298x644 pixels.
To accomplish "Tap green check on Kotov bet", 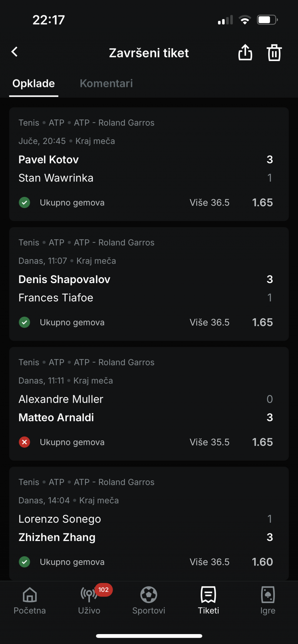I will [x=25, y=202].
